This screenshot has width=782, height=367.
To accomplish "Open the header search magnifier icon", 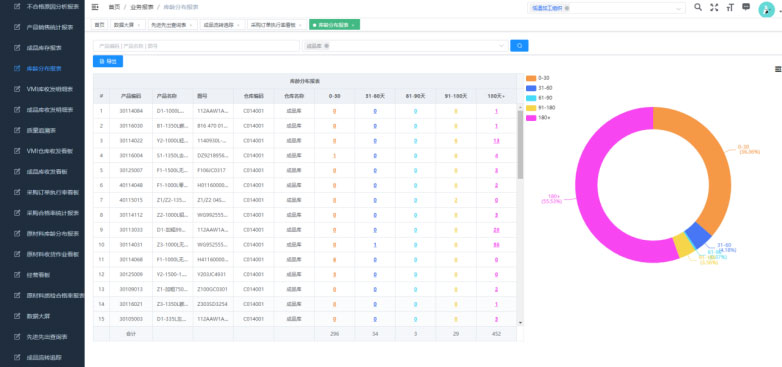I will [x=698, y=7].
